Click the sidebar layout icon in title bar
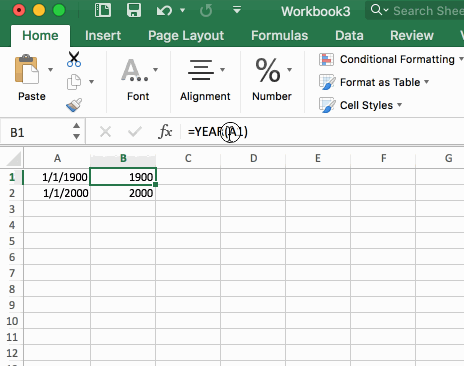This screenshot has height=366, width=464. coord(103,10)
